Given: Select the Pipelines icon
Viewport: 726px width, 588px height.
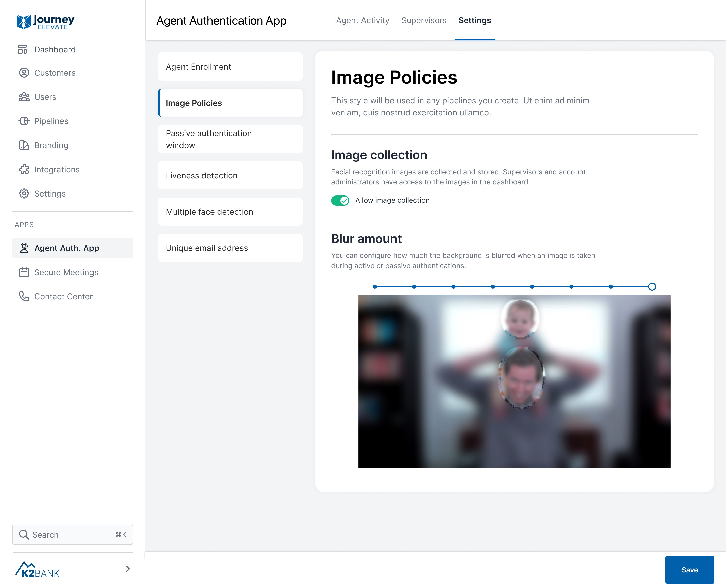Looking at the screenshot, I should (24, 121).
